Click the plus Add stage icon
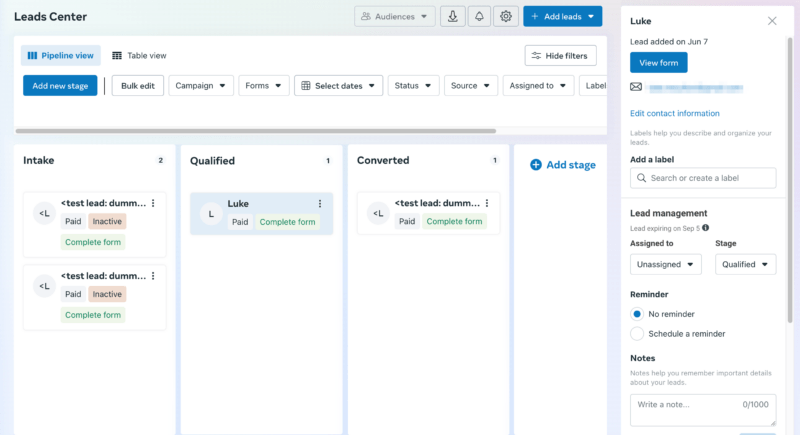The height and width of the screenshot is (435, 800). click(x=536, y=165)
